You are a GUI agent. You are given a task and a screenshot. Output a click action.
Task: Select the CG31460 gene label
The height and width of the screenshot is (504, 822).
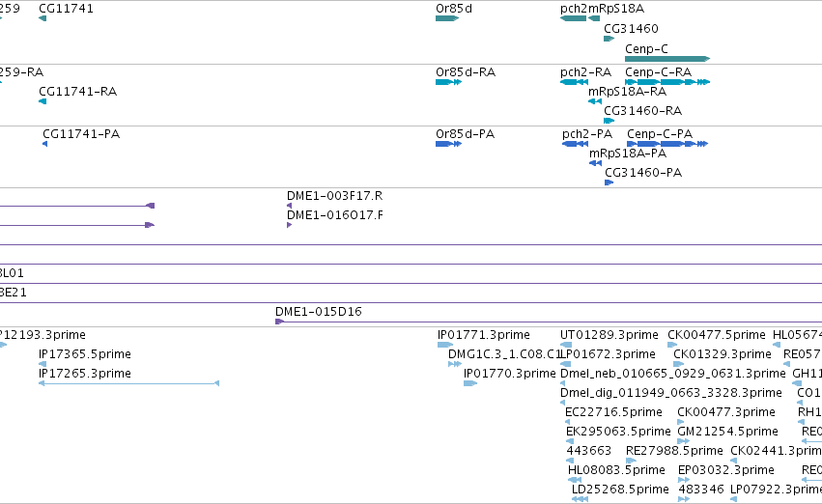tap(631, 28)
